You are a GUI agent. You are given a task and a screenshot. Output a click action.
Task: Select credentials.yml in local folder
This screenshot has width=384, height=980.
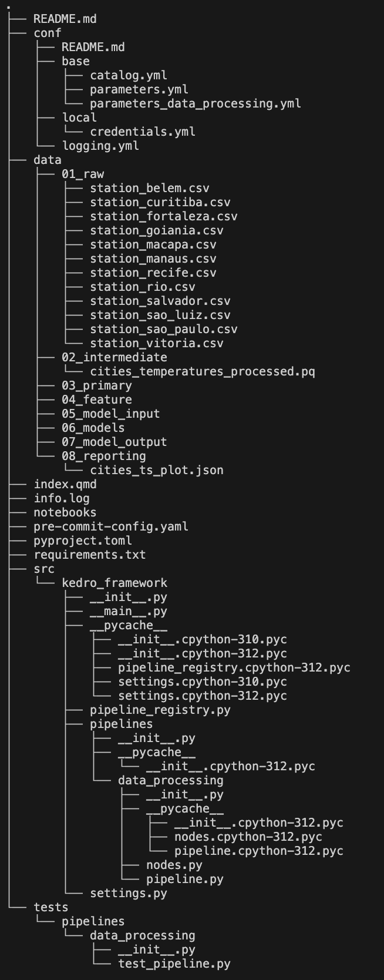(x=143, y=132)
